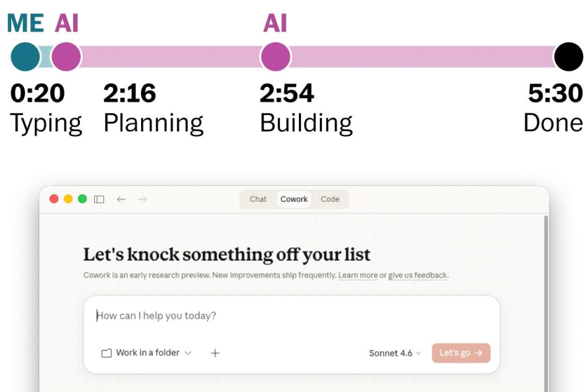
Task: Jump to the Building marker at 2:54
Action: tap(275, 57)
